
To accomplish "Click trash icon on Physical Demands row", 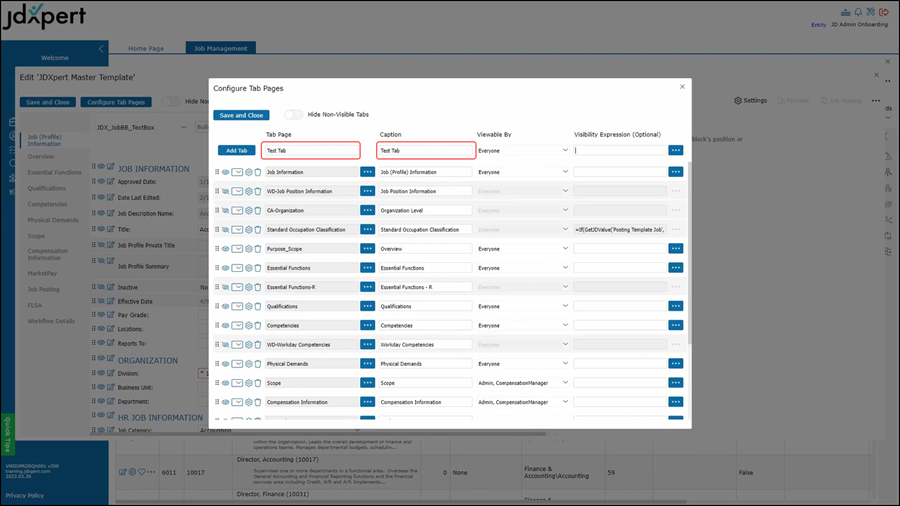I will (x=257, y=364).
